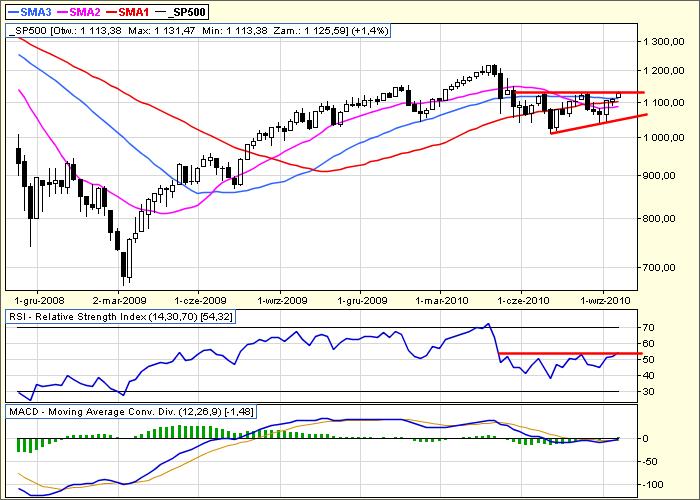Screen dimensions: 700x500
Task: Click the 1-cze-2009 date label
Action: pos(200,300)
